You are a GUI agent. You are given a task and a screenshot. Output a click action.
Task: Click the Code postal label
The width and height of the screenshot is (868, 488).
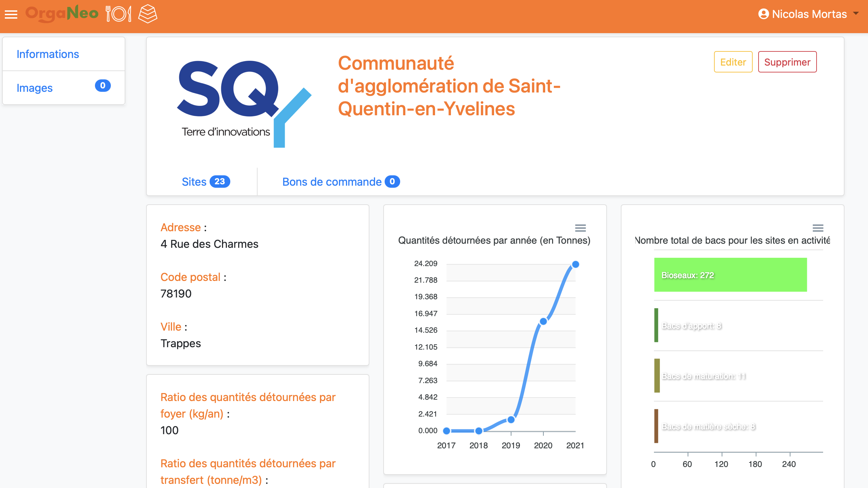tap(190, 277)
